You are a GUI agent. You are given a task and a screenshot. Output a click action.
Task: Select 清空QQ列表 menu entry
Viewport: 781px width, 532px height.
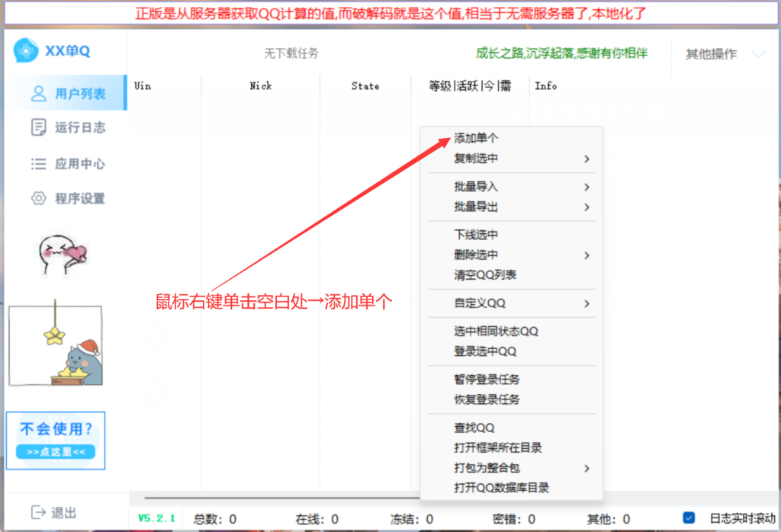[512, 274]
